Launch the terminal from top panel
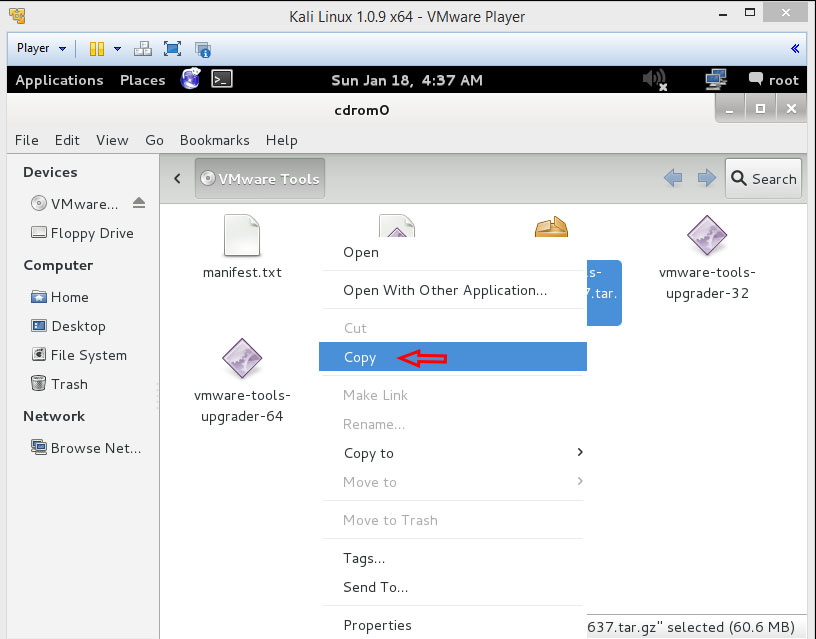This screenshot has width=816, height=639. (x=222, y=79)
